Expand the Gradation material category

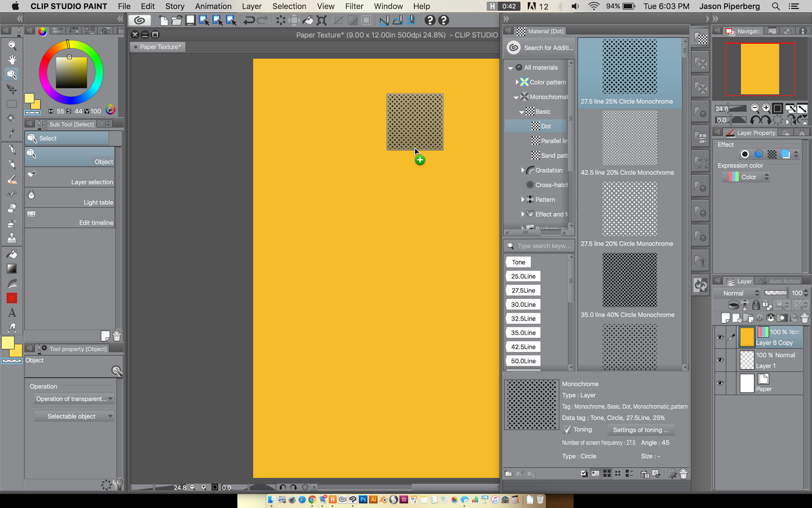tap(523, 170)
